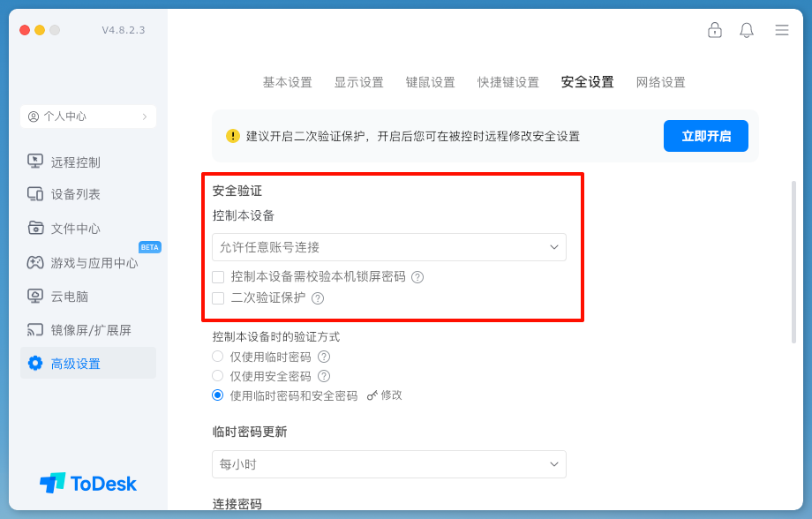Switch to the 网络设置 tab
812x519 pixels.
pos(660,82)
